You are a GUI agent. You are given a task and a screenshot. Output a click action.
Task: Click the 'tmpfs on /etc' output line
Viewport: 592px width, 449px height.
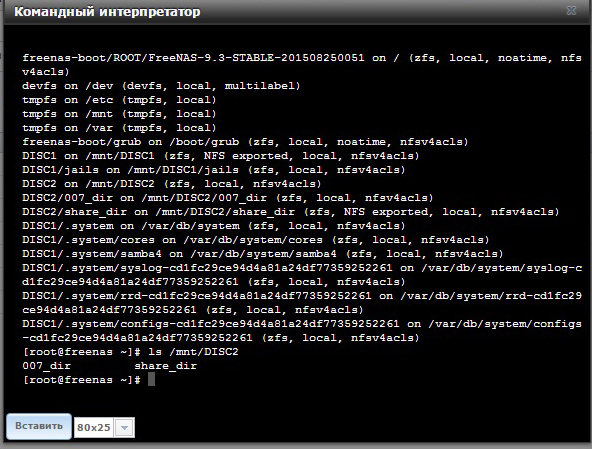[x=119, y=100]
